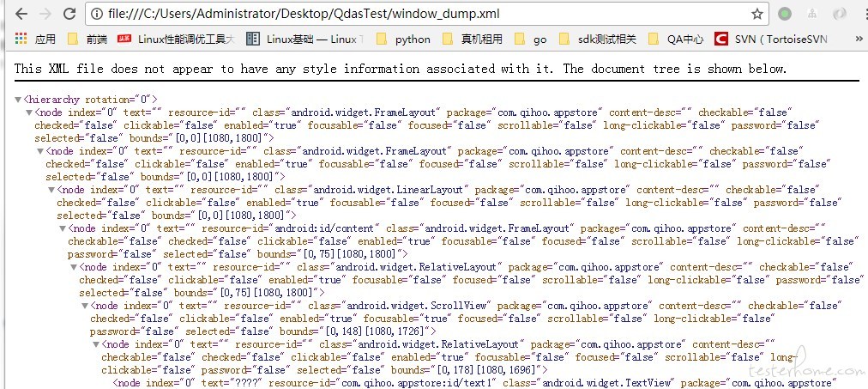Screen dimensions: 868x389
Task: Click the grey swirl extension icon
Action: (840, 14)
